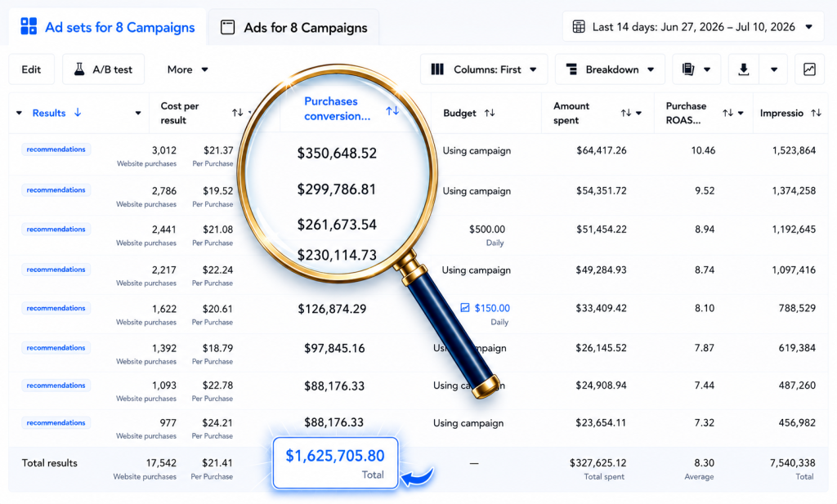Switch to Ad sets for 8 Campaigns tab
837x504 pixels.
click(107, 27)
